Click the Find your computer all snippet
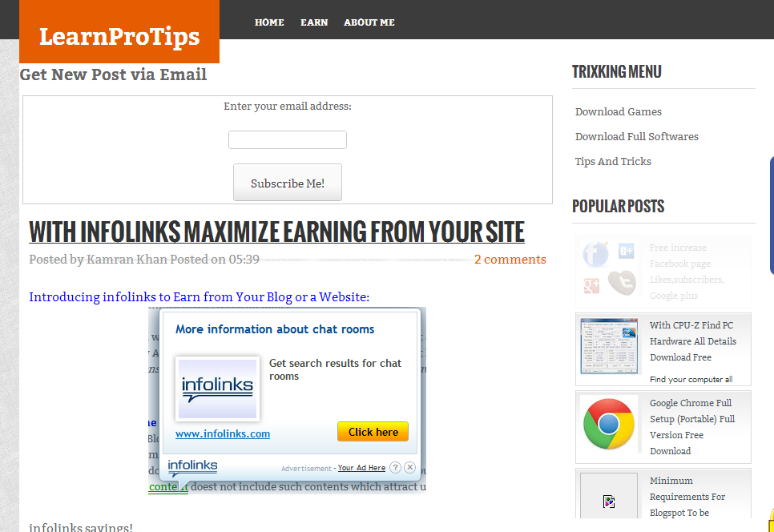The image size is (774, 532). click(691, 380)
